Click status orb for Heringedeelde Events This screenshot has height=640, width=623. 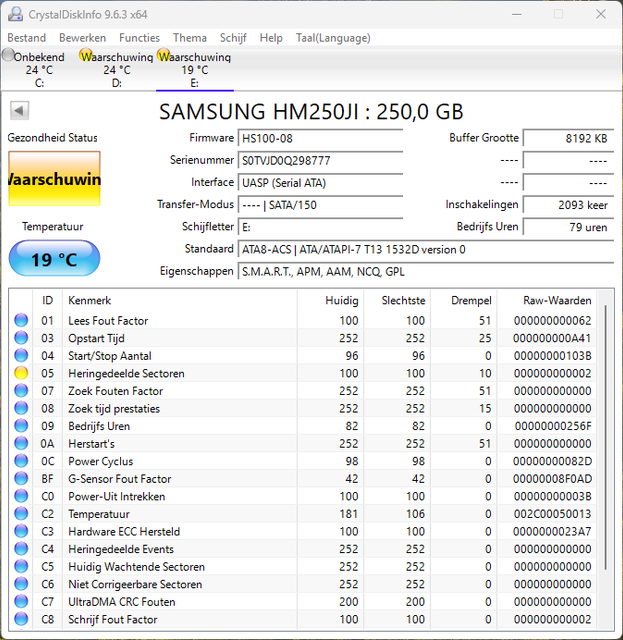tap(21, 549)
